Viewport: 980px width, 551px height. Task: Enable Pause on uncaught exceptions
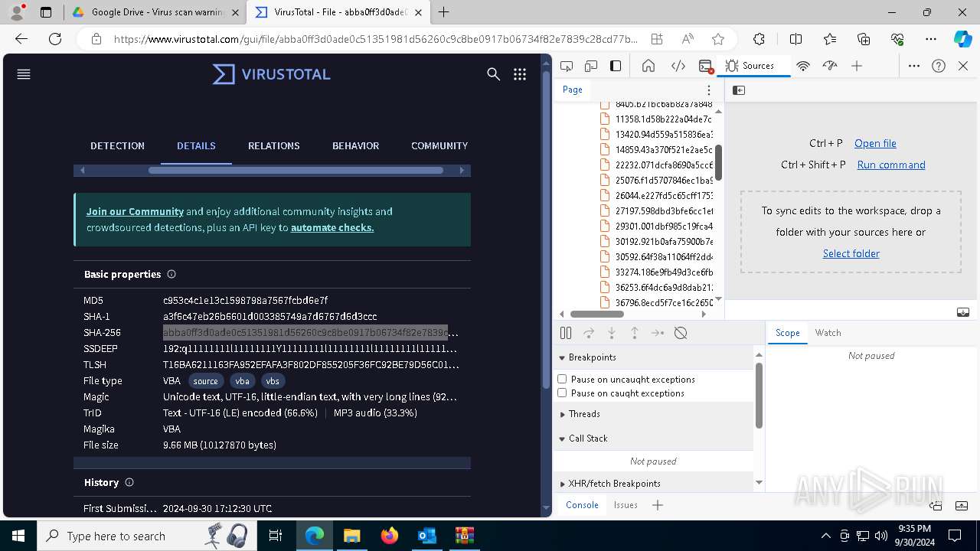tap(562, 379)
